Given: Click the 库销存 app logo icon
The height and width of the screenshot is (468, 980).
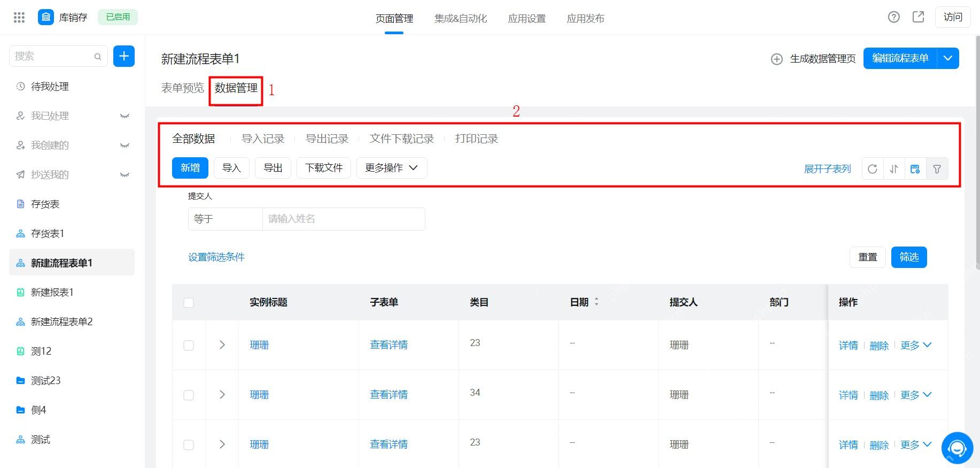Looking at the screenshot, I should [46, 18].
